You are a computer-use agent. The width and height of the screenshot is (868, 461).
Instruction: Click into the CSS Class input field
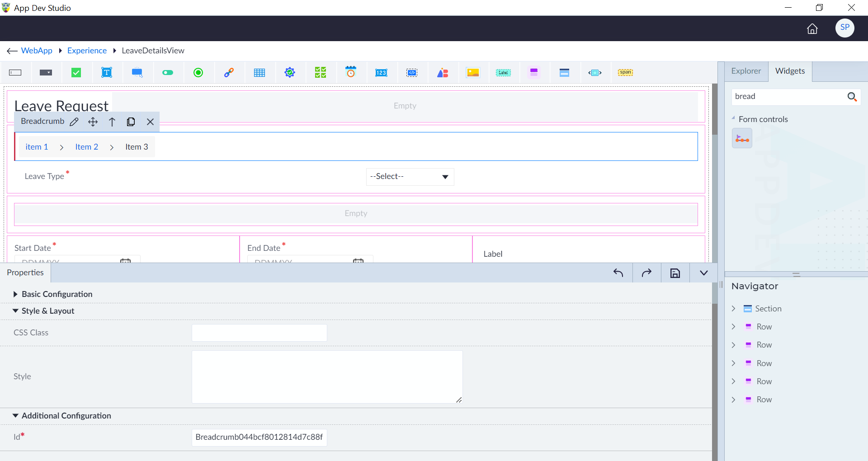point(259,333)
